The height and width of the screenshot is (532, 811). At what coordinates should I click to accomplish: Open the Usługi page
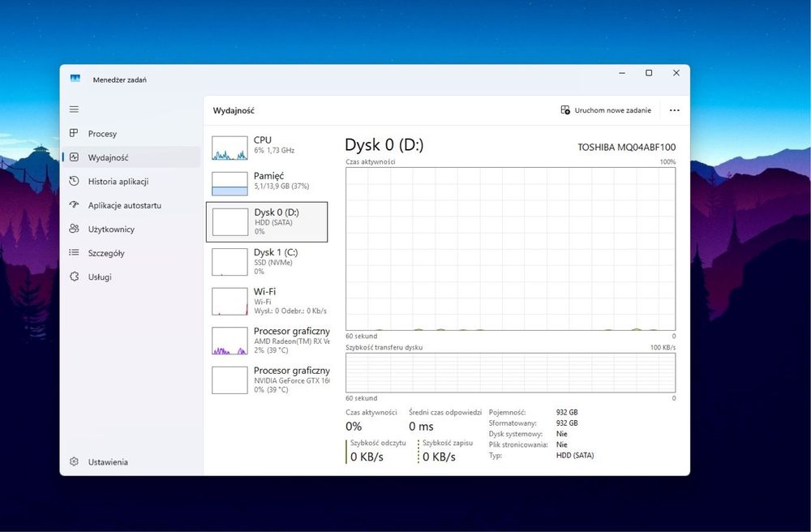click(131, 277)
